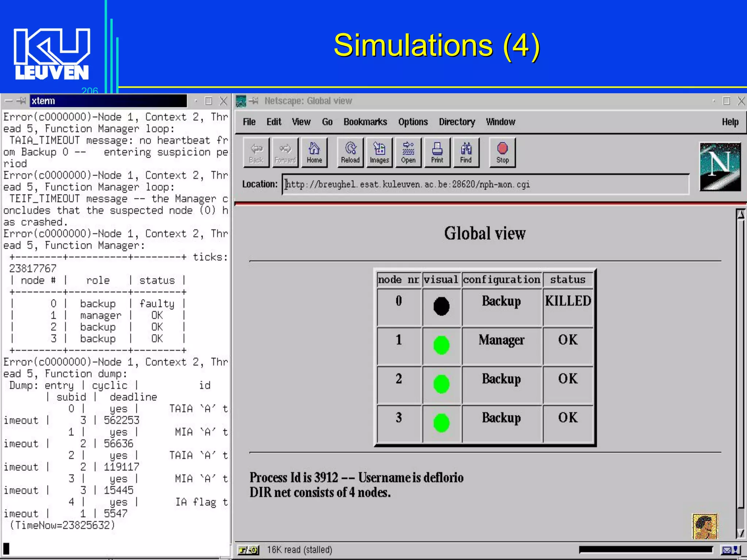Open the mail envelope icon in status bar
This screenshot has width=747, height=560.
tap(731, 550)
